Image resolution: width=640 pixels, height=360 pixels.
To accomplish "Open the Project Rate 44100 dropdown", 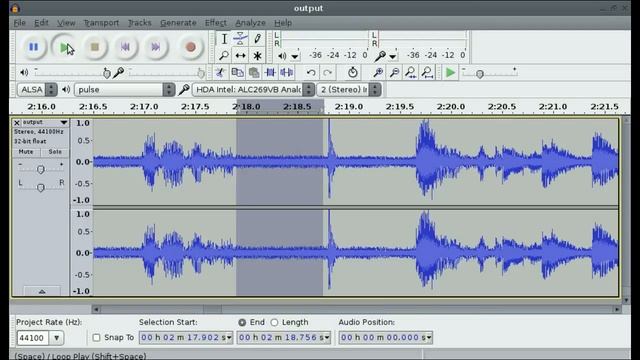I will 57,338.
